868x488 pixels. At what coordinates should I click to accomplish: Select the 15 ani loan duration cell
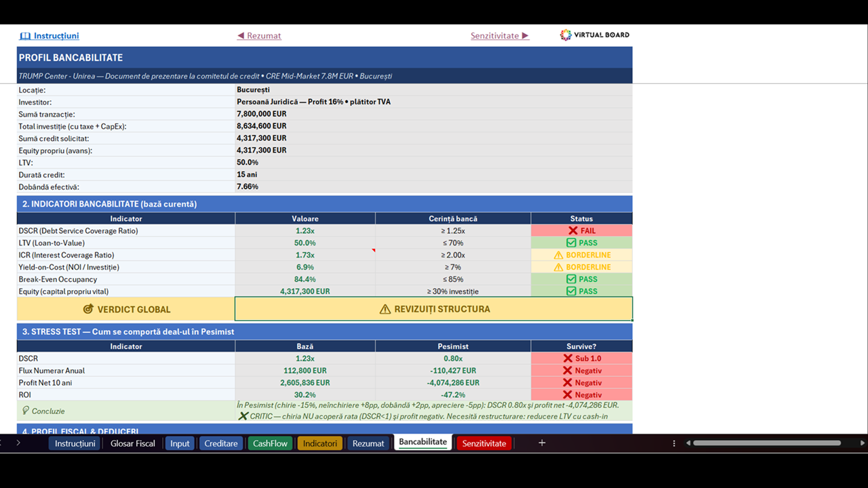(434, 174)
